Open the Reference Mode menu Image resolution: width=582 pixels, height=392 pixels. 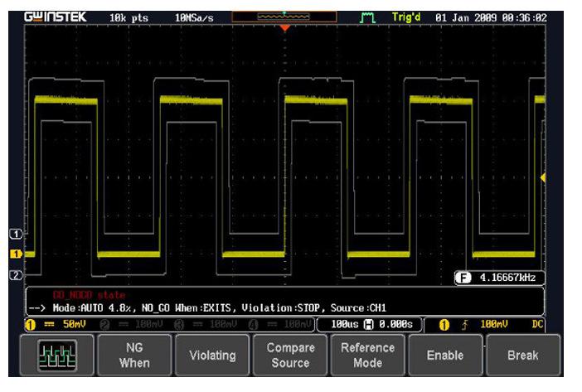(367, 355)
